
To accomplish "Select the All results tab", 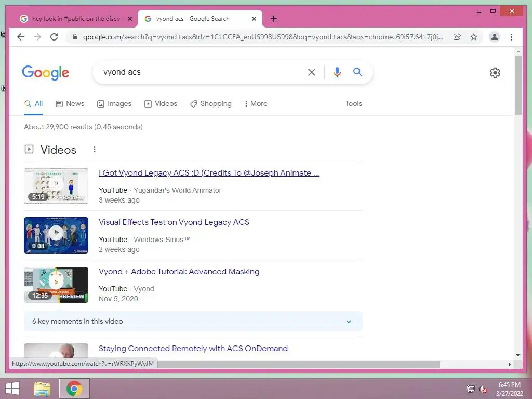I will click(x=33, y=104).
